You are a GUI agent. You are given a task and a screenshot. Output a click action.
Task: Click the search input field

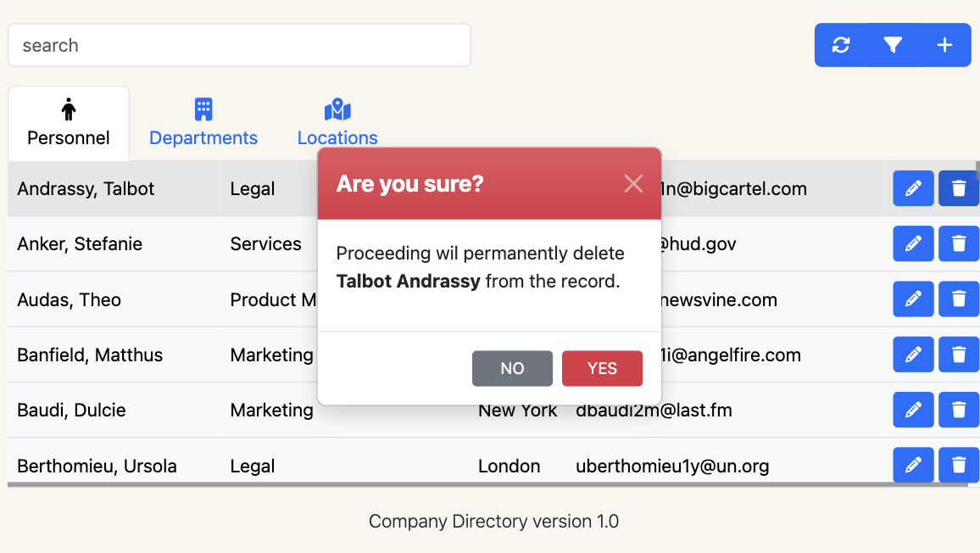point(239,45)
